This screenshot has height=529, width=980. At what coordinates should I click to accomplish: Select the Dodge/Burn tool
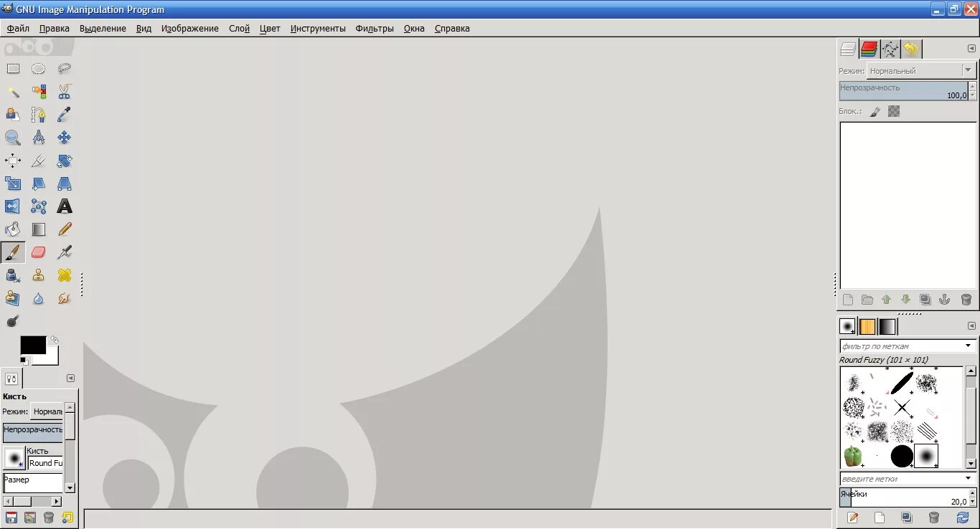[x=13, y=321]
